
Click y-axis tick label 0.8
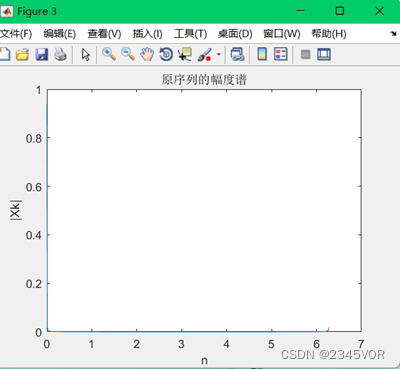(x=34, y=138)
